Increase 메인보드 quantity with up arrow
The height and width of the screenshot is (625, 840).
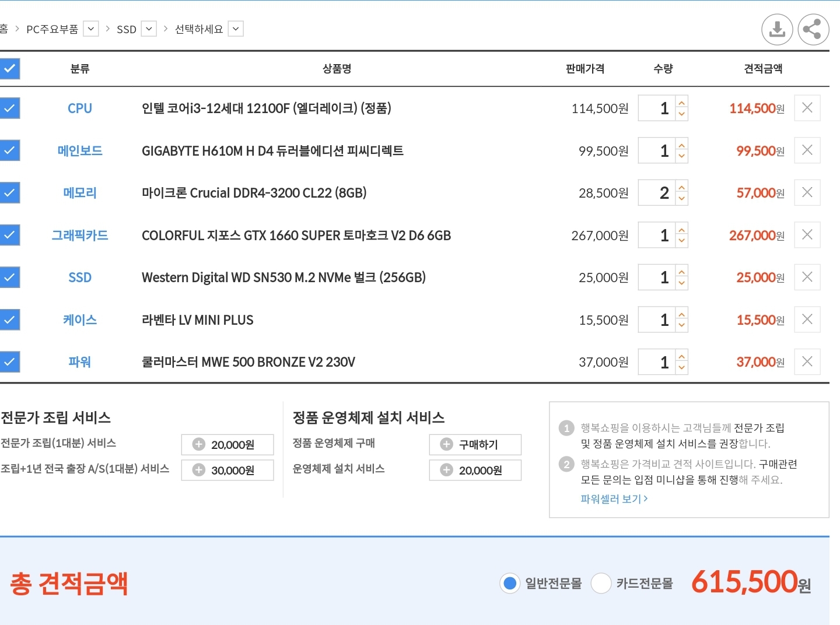click(682, 144)
